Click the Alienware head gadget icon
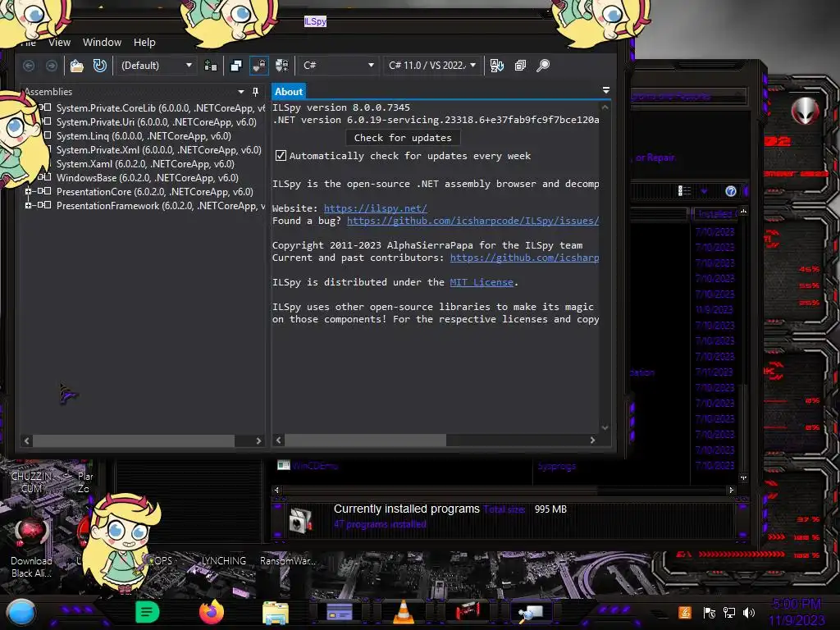 805,111
